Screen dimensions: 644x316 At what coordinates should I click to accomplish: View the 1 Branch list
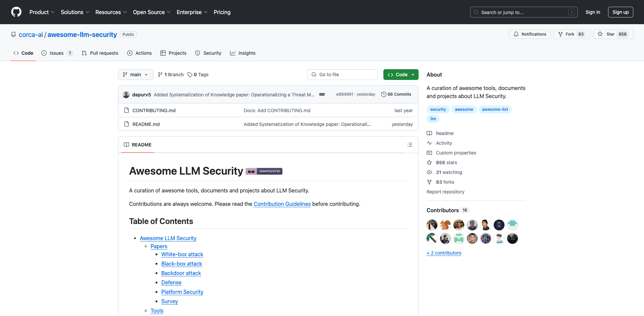171,75
